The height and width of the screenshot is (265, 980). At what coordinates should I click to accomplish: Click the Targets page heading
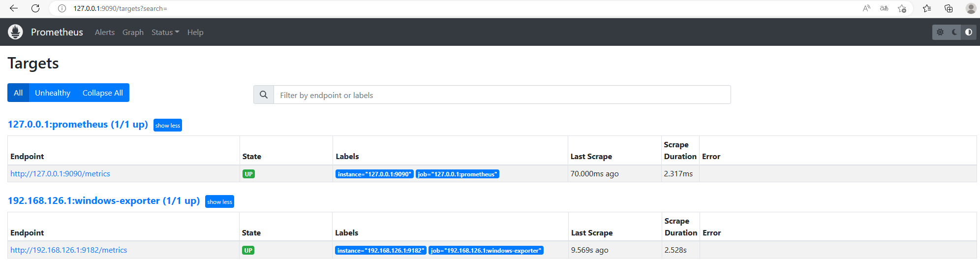click(x=33, y=63)
